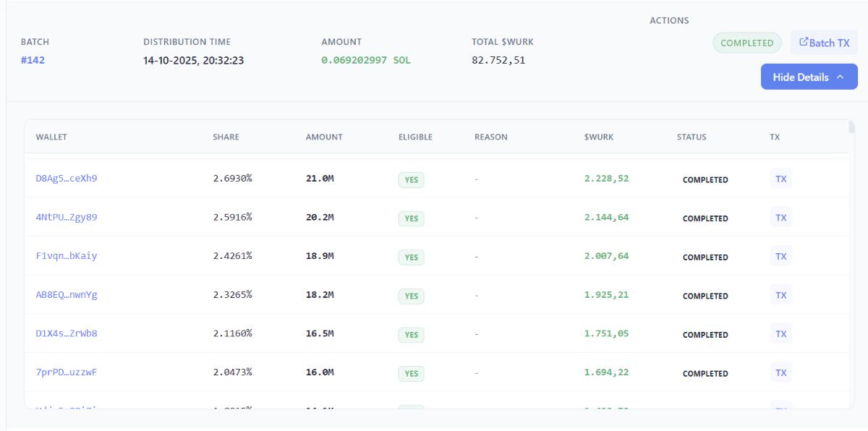Image resolution: width=868 pixels, height=431 pixels.
Task: Open wallet 4NtPU…Zgy89
Action: coord(67,217)
